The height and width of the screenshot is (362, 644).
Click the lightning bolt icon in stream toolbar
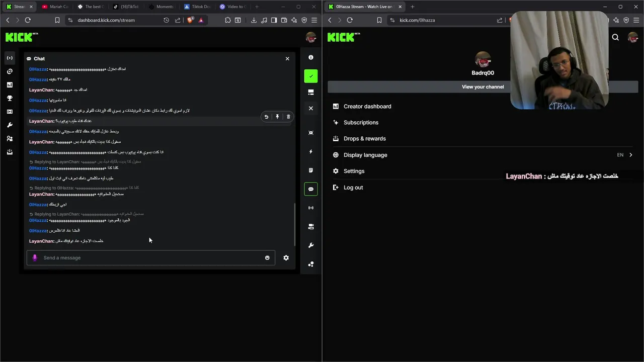pyautogui.click(x=311, y=151)
